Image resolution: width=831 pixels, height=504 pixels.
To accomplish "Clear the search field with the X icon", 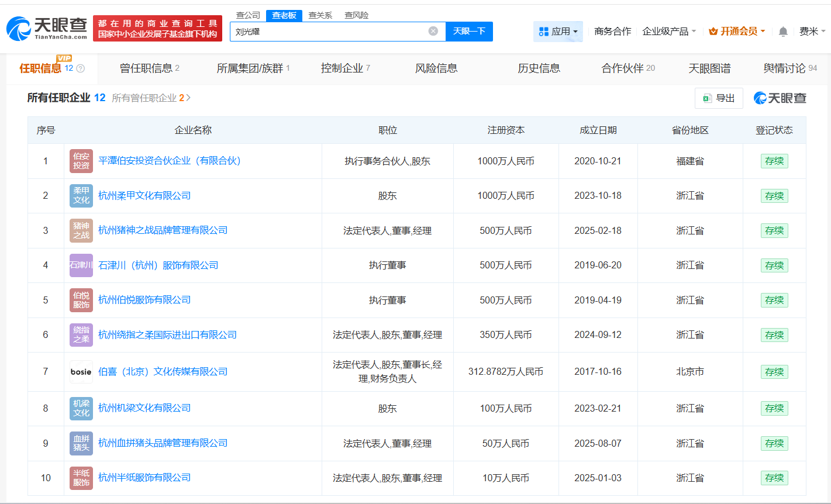I will [x=433, y=32].
